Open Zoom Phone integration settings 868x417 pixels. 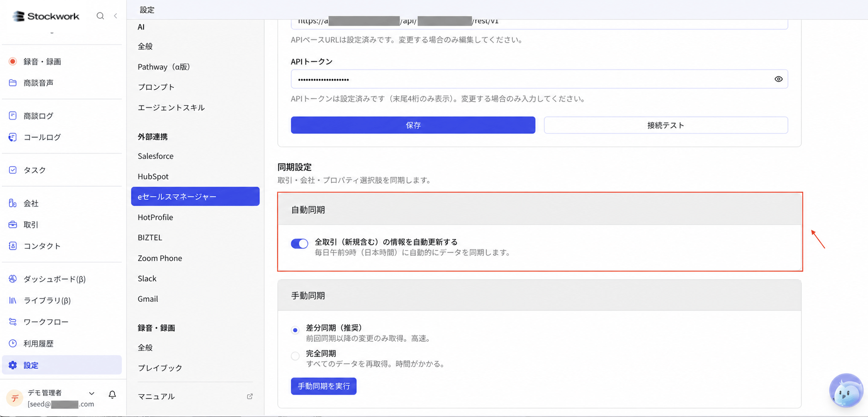pos(160,258)
